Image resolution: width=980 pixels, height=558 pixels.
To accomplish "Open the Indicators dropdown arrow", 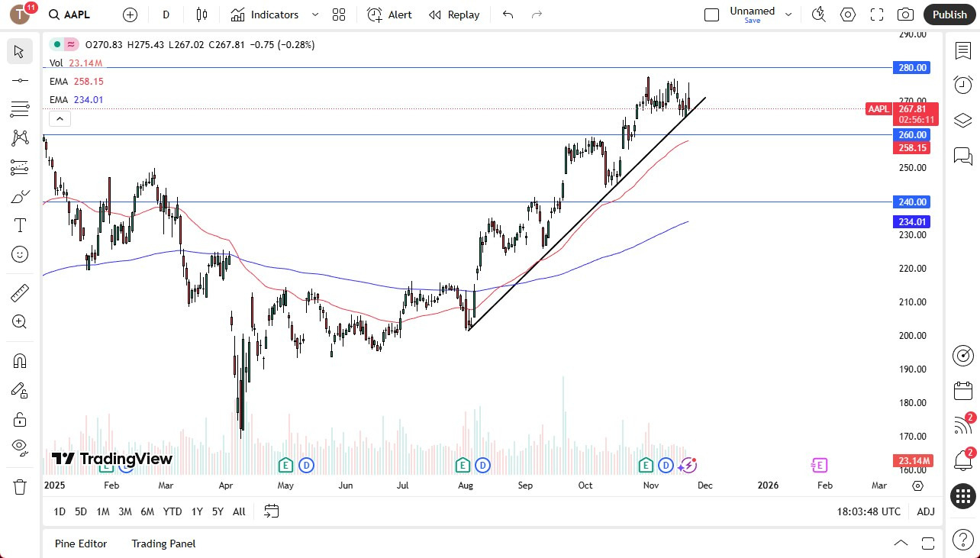I will pyautogui.click(x=314, y=14).
